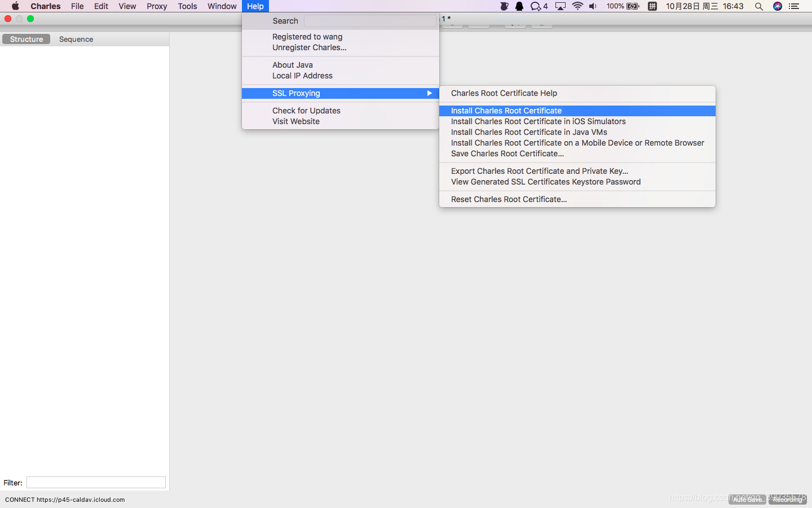Install Charles Root Certificate in iOS Simulators
The image size is (812, 508).
coord(577,121)
